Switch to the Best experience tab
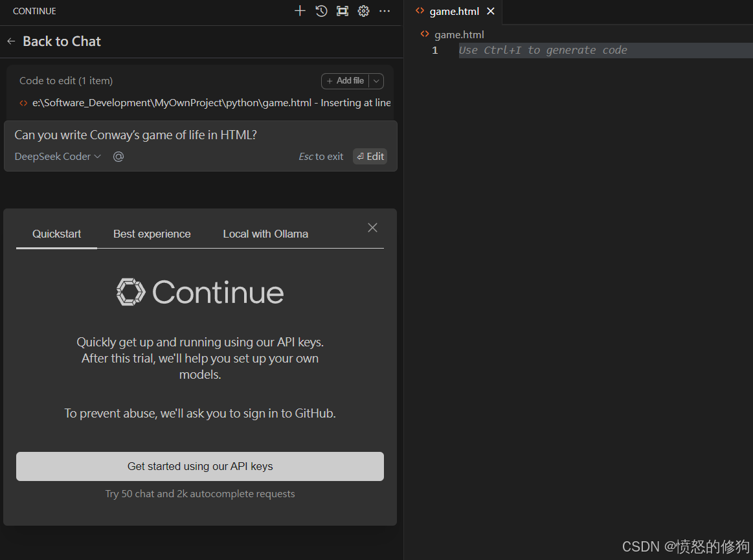Image resolution: width=753 pixels, height=560 pixels. pos(152,234)
